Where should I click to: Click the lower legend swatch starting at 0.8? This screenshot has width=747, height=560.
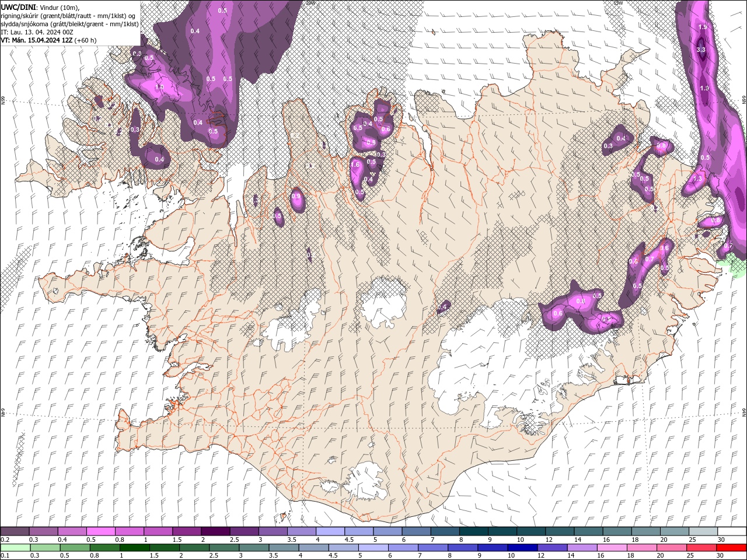tap(105, 548)
